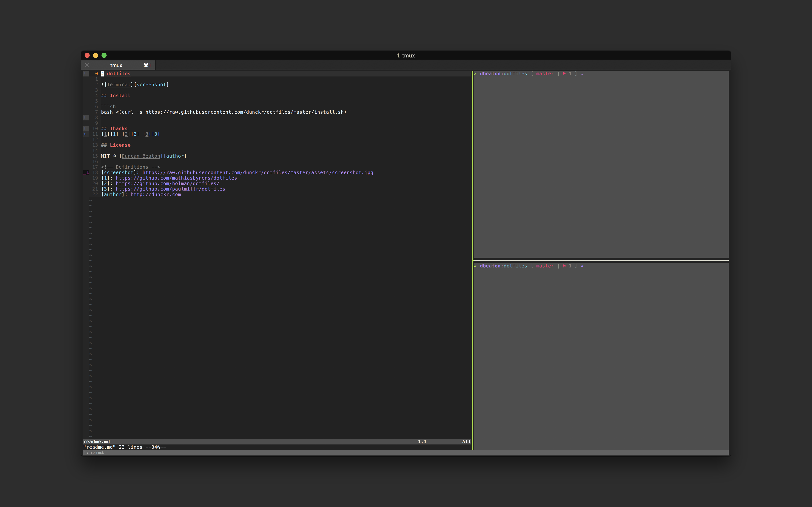Viewport: 812px width, 507px height.
Task: Click the green checkmark in top-right pane
Action: pyautogui.click(x=475, y=74)
